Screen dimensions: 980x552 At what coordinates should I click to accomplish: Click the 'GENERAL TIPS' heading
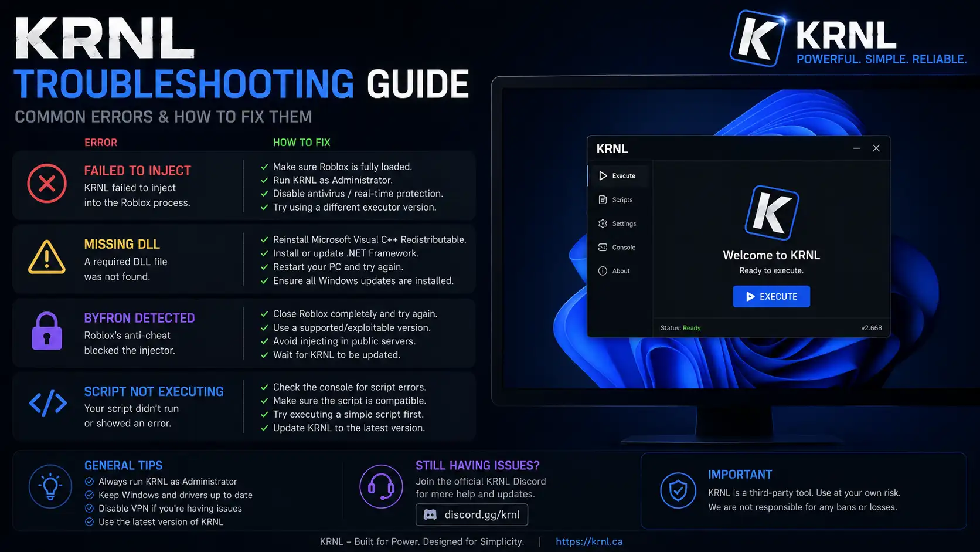coord(124,466)
